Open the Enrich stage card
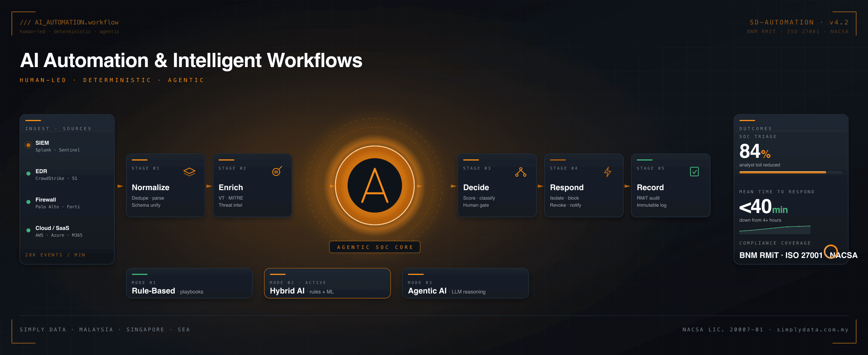Screen dimensions: 868x355 tap(253, 185)
